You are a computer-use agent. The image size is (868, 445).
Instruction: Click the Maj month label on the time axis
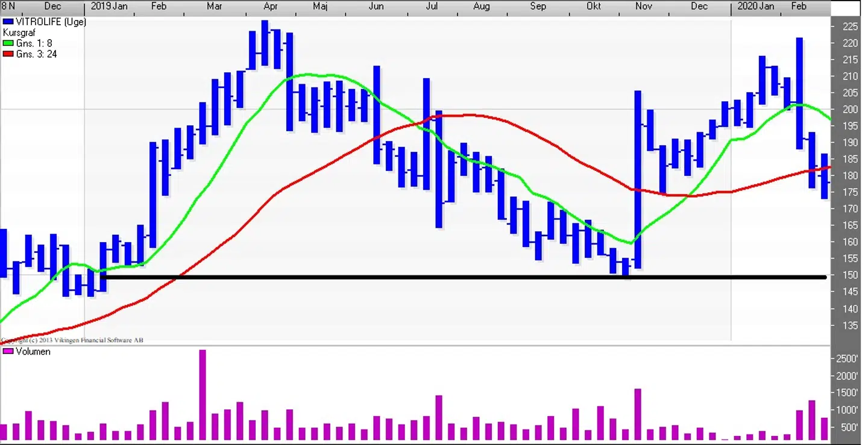point(320,7)
